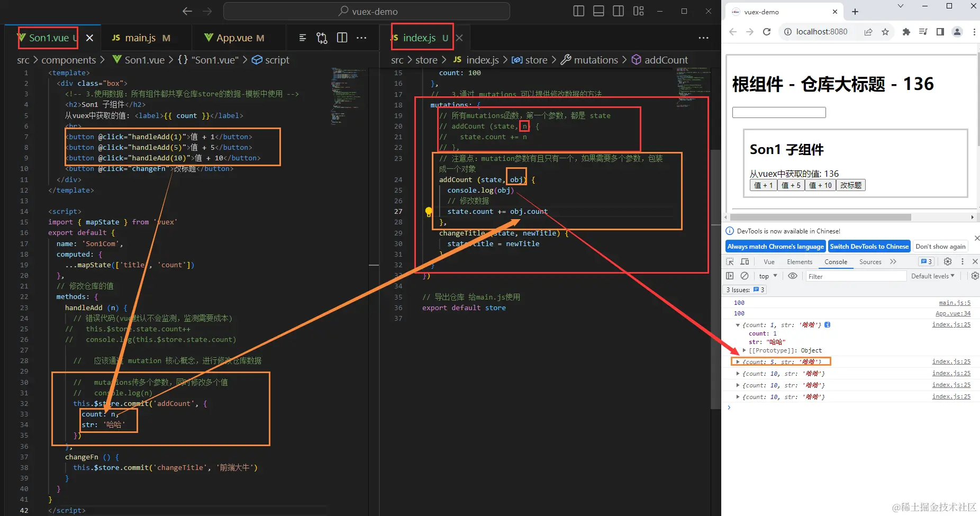View site information for localhost:8080
This screenshot has width=980, height=516.
787,32
